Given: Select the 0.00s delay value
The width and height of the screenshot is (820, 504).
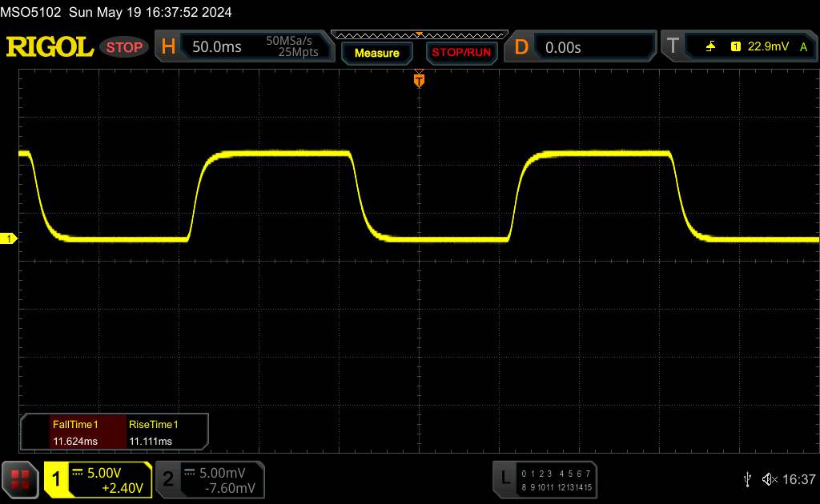Looking at the screenshot, I should tap(563, 47).
